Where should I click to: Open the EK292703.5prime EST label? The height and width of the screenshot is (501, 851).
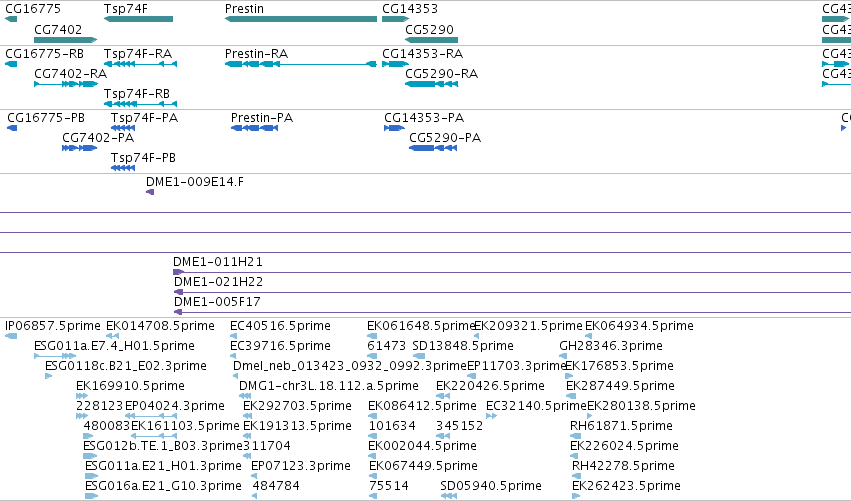pos(297,406)
